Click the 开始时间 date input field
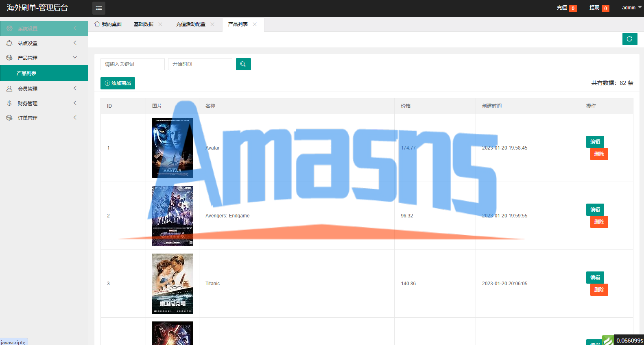This screenshot has height=345, width=644. pos(200,64)
